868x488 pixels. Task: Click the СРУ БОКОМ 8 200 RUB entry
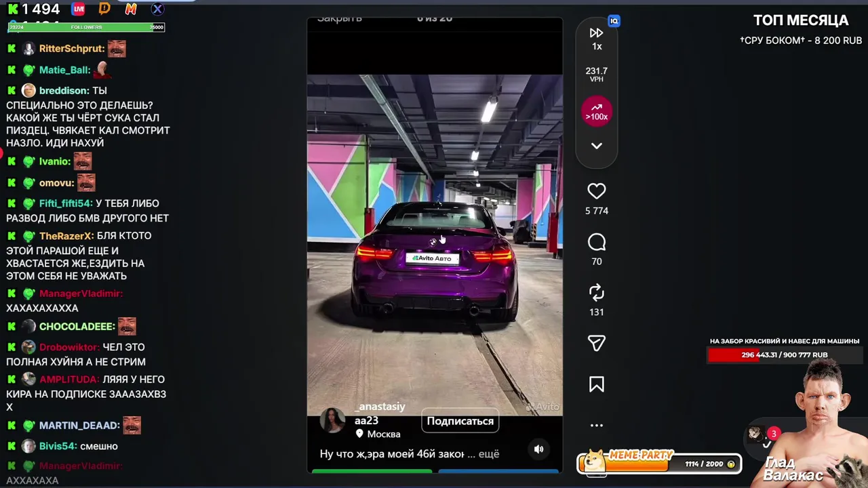(x=801, y=41)
